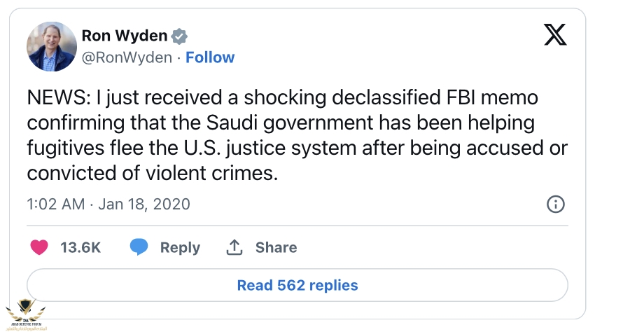Screen dimensions: 644x332
Task: Click the Jan 18, 2020 date
Action: pos(144,205)
